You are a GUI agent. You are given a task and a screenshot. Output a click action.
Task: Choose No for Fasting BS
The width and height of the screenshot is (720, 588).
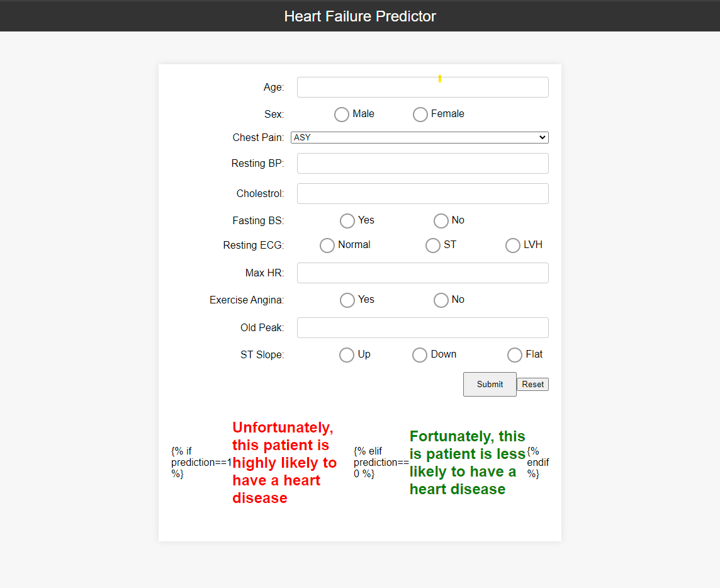tap(441, 221)
